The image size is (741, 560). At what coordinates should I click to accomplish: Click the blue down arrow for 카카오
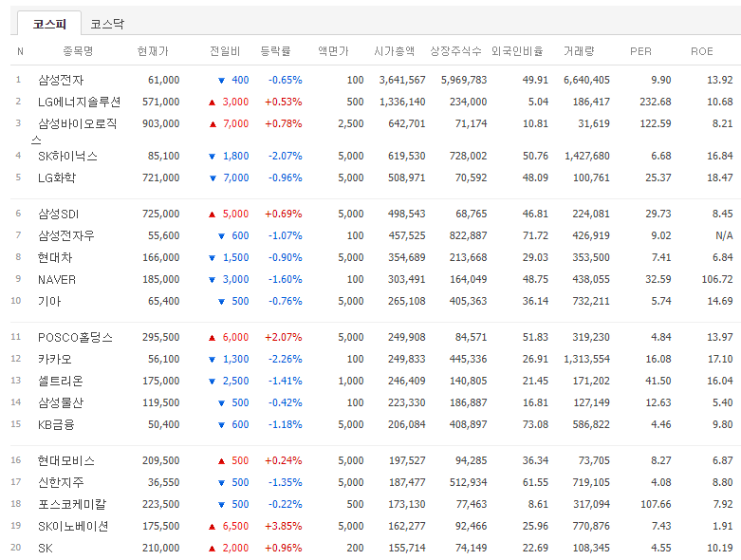pos(213,360)
